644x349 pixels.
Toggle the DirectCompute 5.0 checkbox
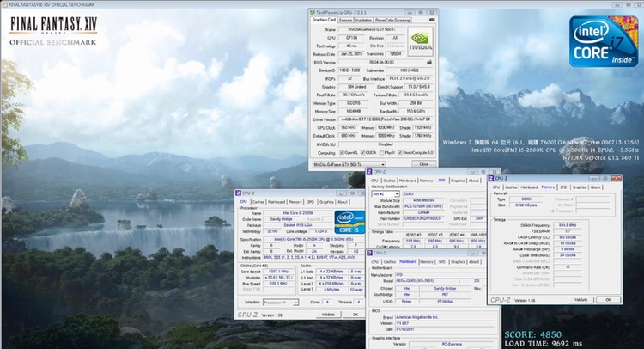click(400, 152)
